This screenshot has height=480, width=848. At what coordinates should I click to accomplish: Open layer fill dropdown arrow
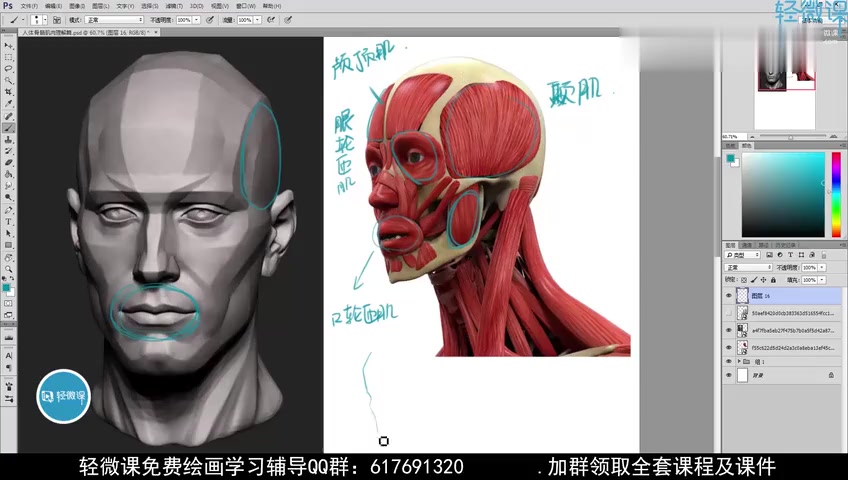pyautogui.click(x=822, y=280)
